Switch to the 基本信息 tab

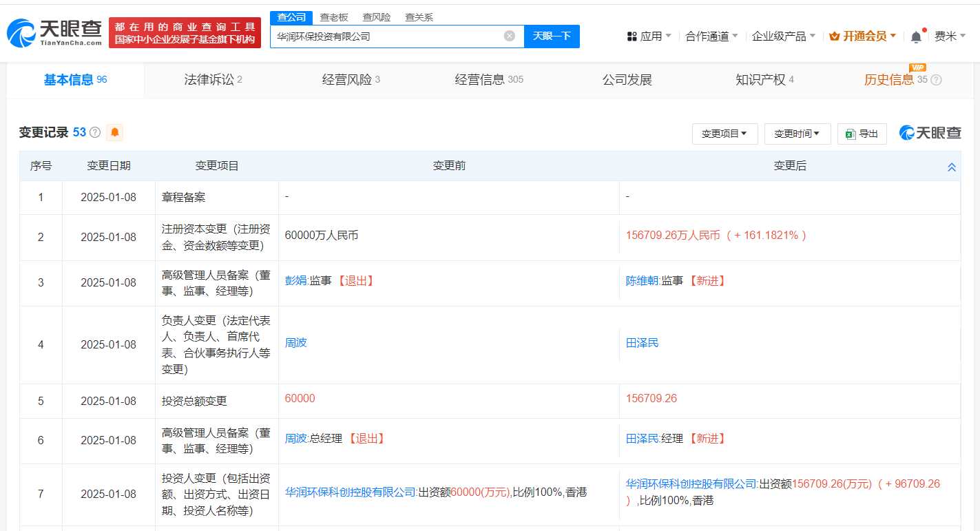75,80
